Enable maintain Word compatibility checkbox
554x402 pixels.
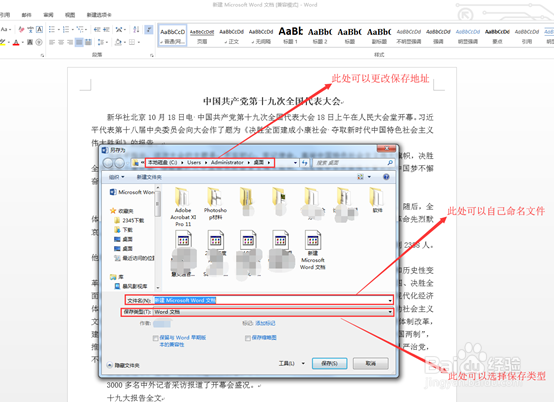point(155,338)
